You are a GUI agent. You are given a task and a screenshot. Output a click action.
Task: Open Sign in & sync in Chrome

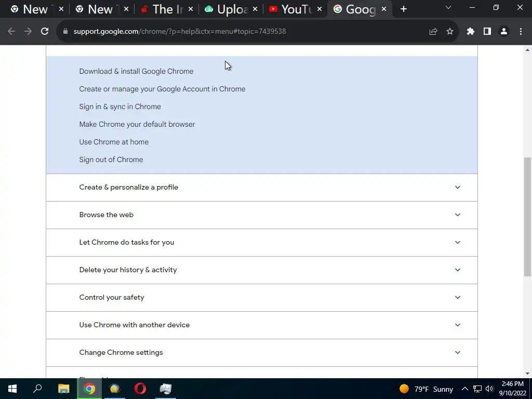[x=120, y=107]
